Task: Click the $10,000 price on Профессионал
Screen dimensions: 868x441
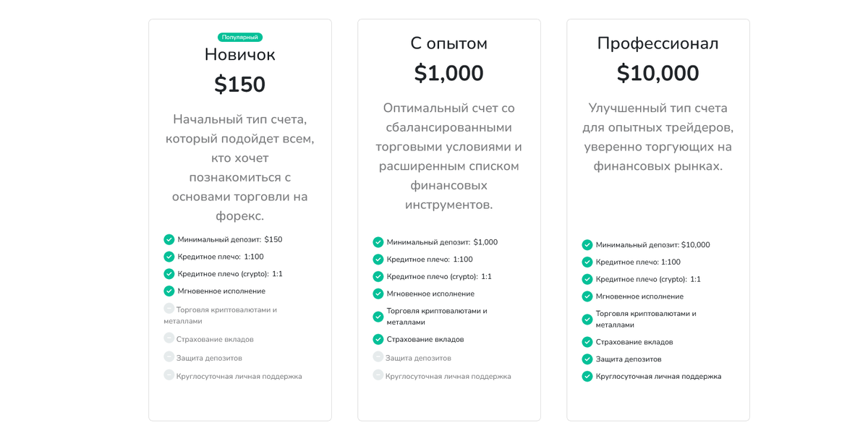Action: pyautogui.click(x=658, y=73)
